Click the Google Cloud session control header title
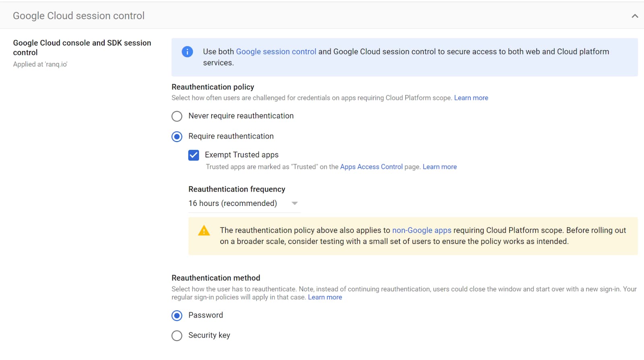 tap(78, 16)
